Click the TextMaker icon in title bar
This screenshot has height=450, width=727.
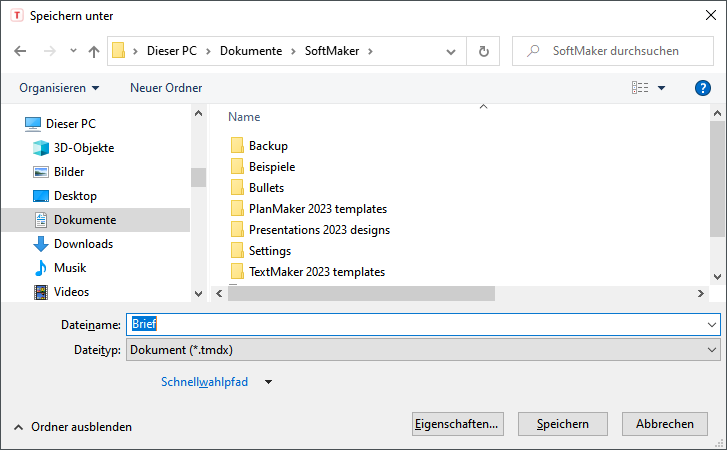17,15
